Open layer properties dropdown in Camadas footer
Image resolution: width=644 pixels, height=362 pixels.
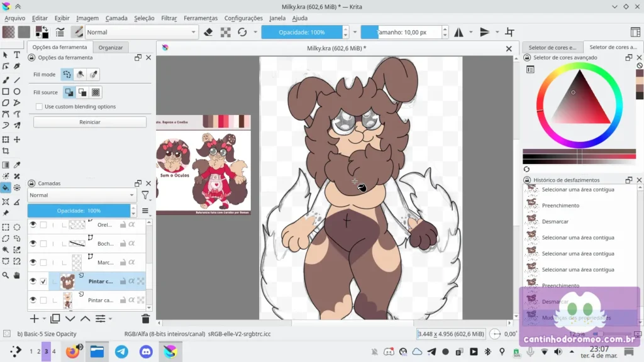pos(104,319)
